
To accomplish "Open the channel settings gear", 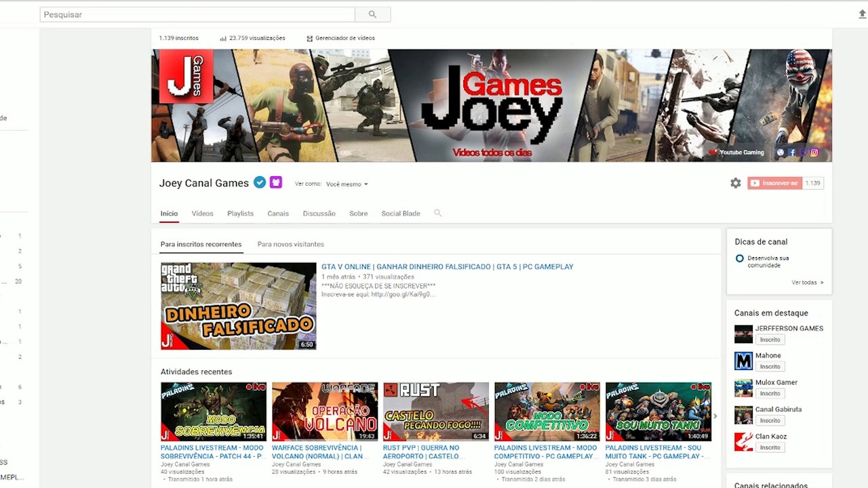I will pyautogui.click(x=735, y=183).
